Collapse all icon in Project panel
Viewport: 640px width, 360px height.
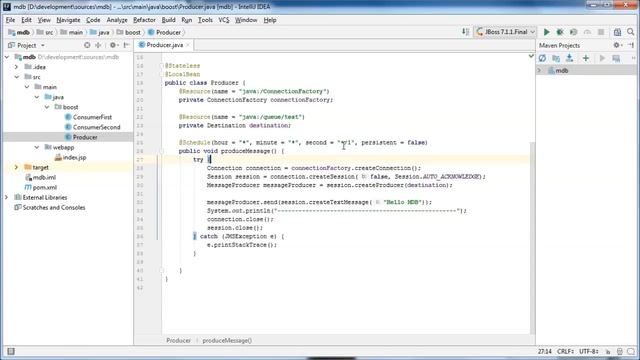[x=98, y=45]
